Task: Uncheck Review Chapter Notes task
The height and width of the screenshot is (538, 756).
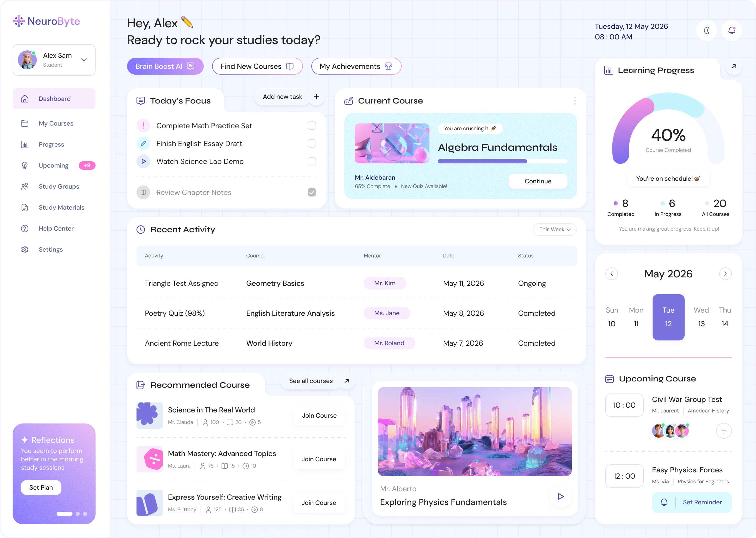Action: pos(312,193)
